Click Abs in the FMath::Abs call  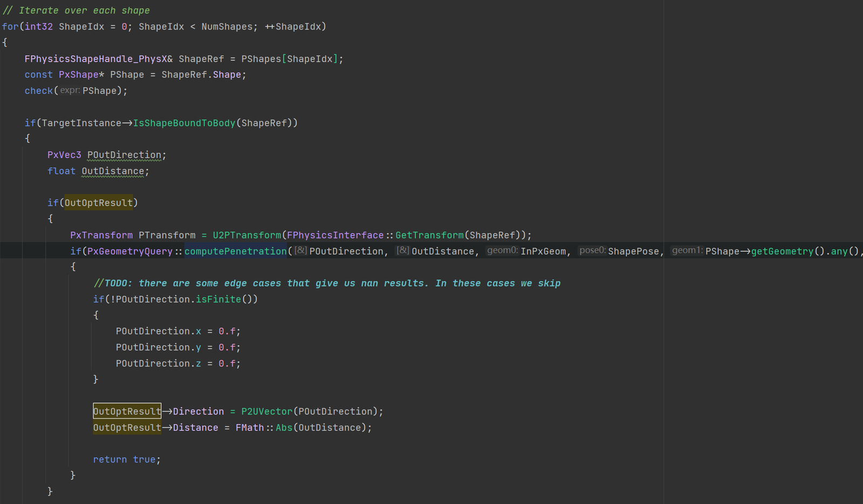point(284,427)
